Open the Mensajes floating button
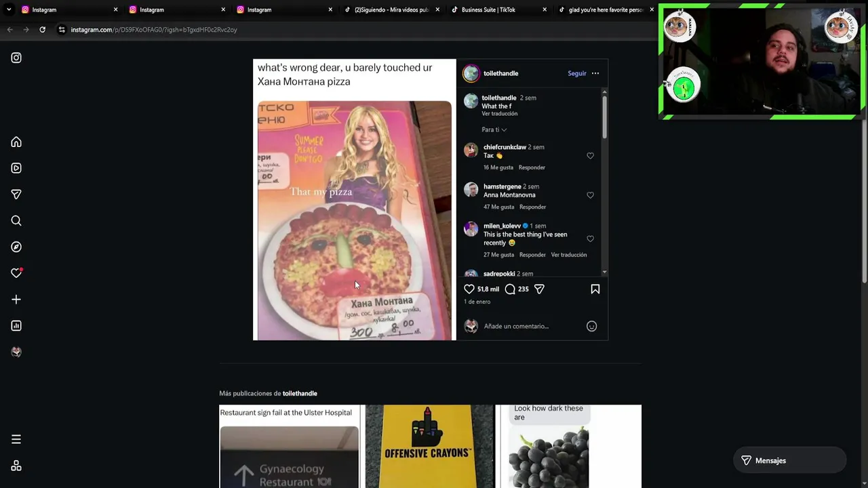Viewport: 868px width, 488px height. click(790, 460)
